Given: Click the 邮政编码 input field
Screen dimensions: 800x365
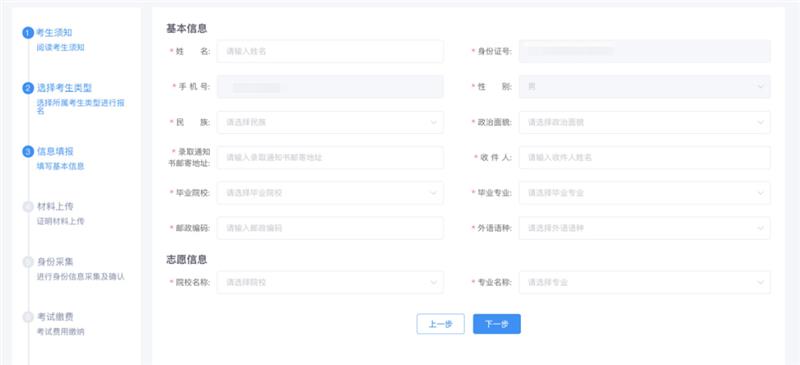Looking at the screenshot, I should [330, 228].
